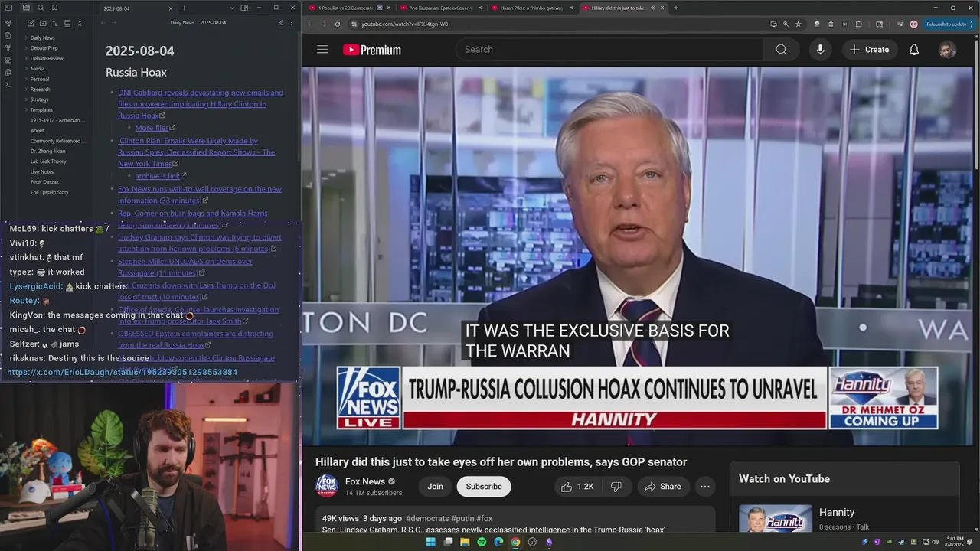Open the x.com EricLDaugh status link in chat
Image resolution: width=980 pixels, height=551 pixels.
point(122,372)
